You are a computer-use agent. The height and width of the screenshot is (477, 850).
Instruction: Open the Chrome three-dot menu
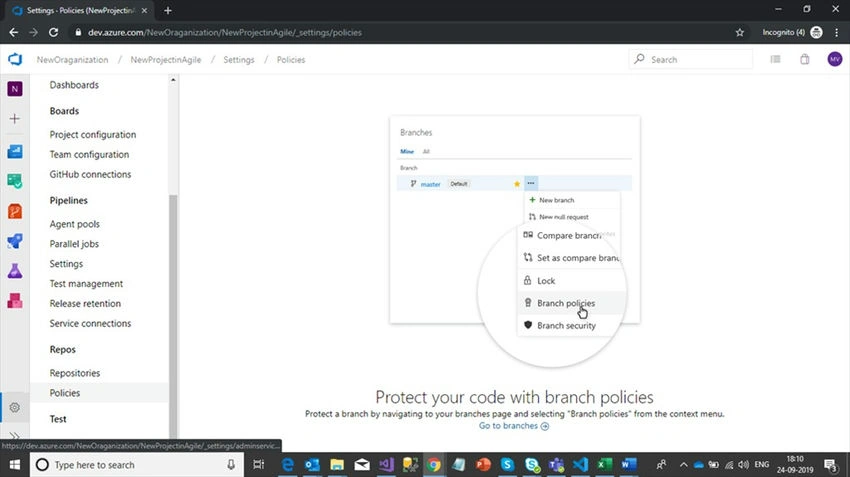tap(836, 33)
